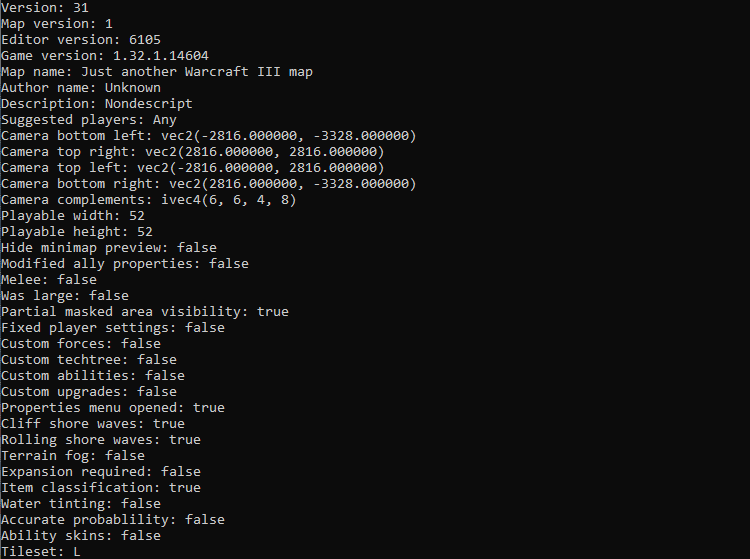Click the Game version 1.32.1.14604 text
Screen dimensions: 750x559
105,56
